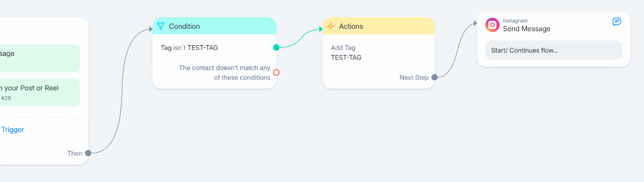Viewport: 644px width, 182px height.
Task: Click the blue chat bubble icon
Action: click(617, 22)
